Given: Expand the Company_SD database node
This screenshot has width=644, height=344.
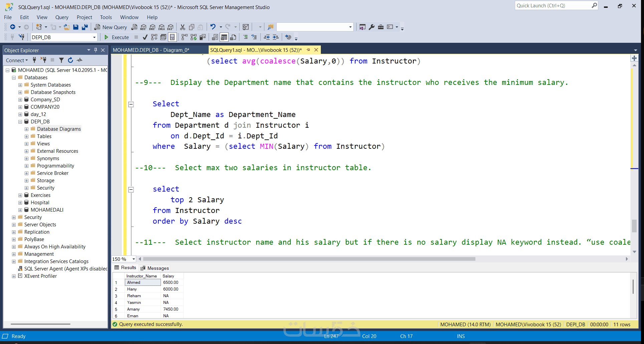Looking at the screenshot, I should 20,100.
